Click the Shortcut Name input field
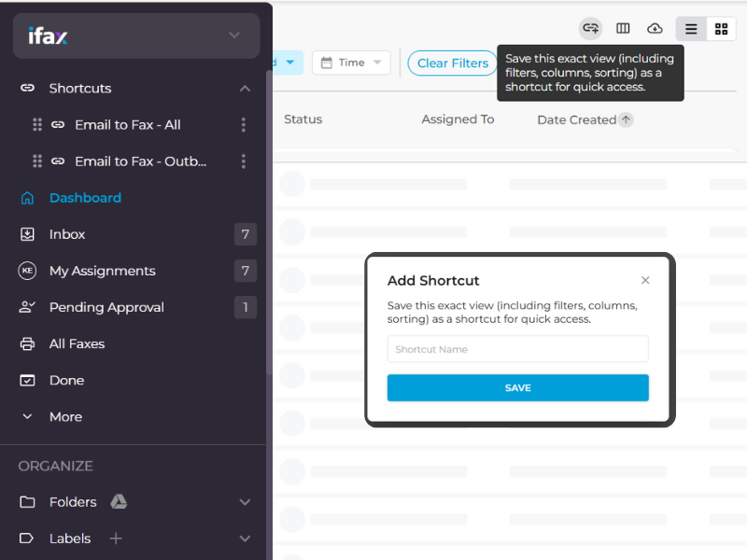The height and width of the screenshot is (560, 747). 517,348
